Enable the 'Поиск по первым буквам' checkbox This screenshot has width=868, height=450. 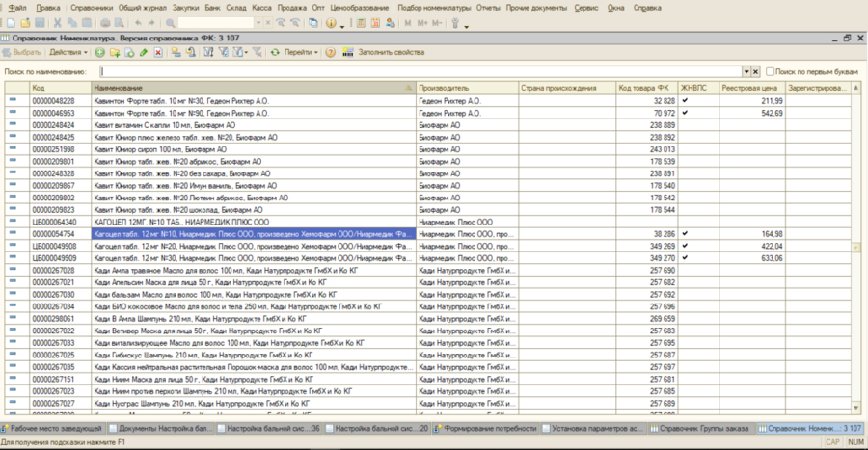[x=770, y=72]
